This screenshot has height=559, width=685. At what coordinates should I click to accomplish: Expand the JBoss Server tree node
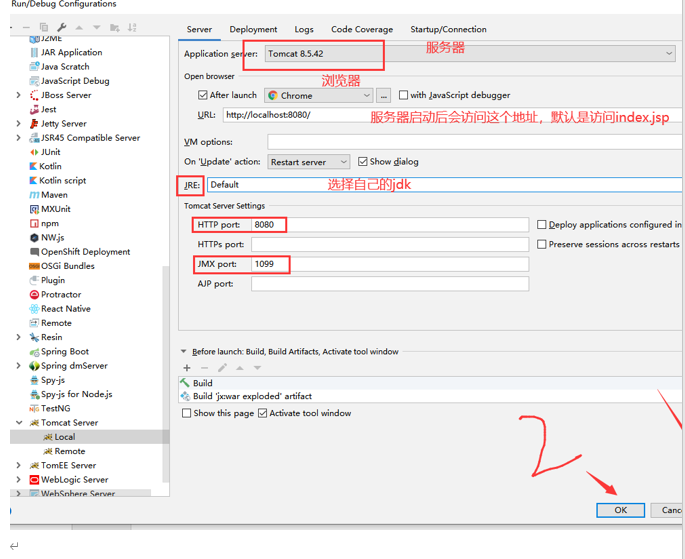tap(18, 95)
